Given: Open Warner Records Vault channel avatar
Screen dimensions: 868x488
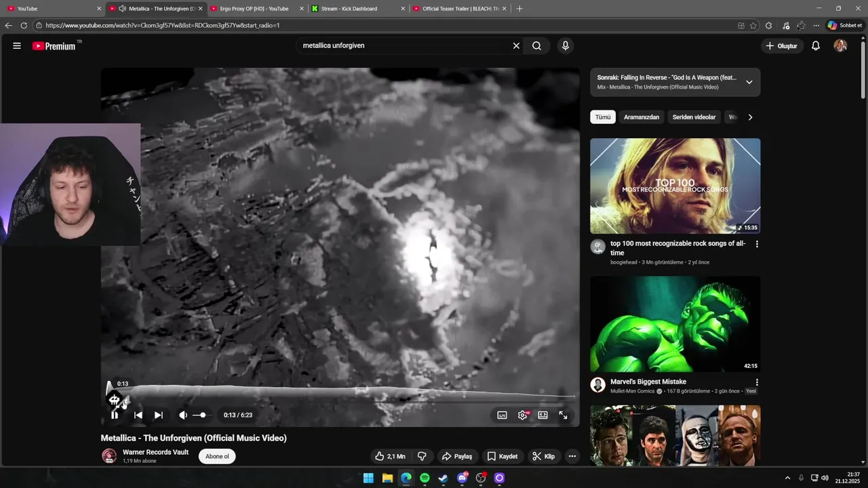Looking at the screenshot, I should (109, 456).
